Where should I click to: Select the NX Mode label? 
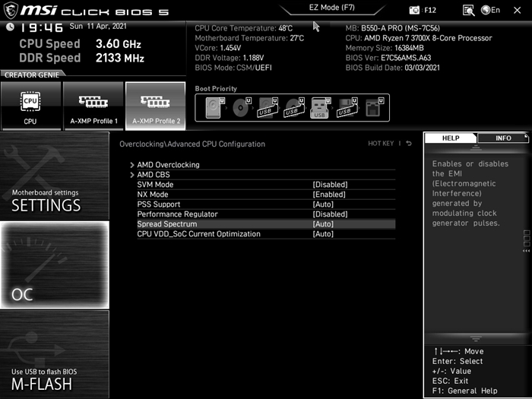(x=153, y=195)
